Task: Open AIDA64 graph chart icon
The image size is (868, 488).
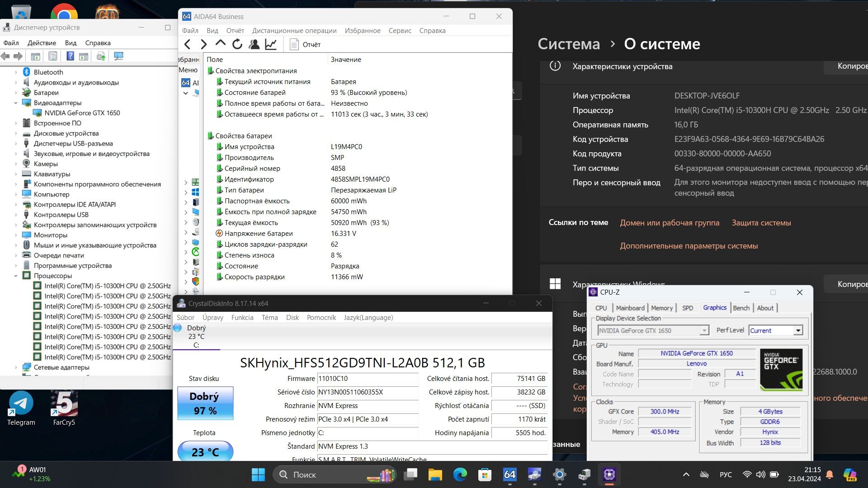Action: coord(271,44)
